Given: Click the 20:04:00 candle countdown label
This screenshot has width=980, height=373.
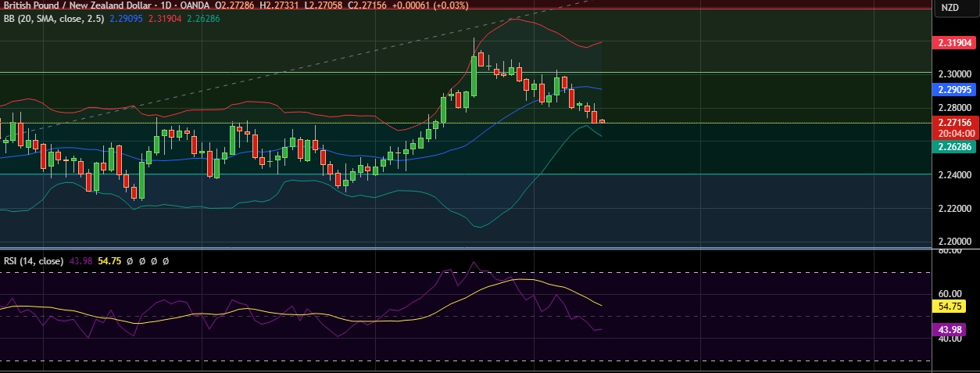Looking at the screenshot, I should (x=954, y=134).
